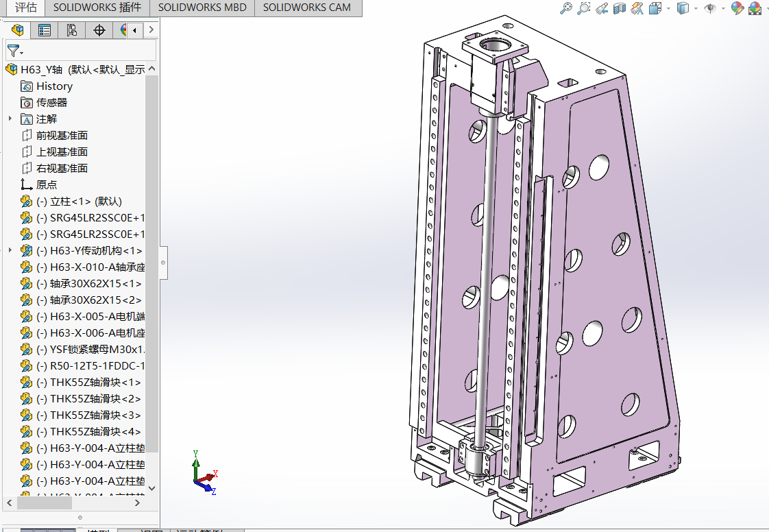This screenshot has width=769, height=532.
Task: Click the H63-Y传动机构<1> subassembly icon
Action: [x=27, y=251]
